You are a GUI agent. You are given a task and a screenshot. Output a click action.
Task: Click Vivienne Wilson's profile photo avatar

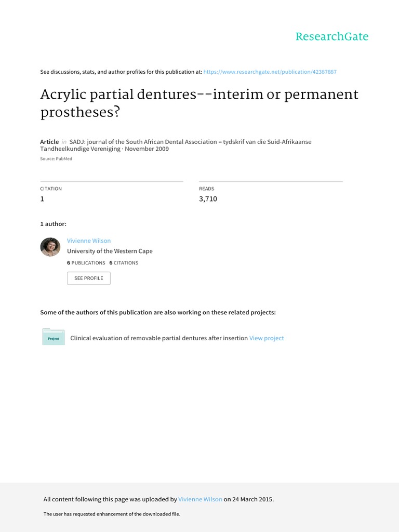pos(50,247)
